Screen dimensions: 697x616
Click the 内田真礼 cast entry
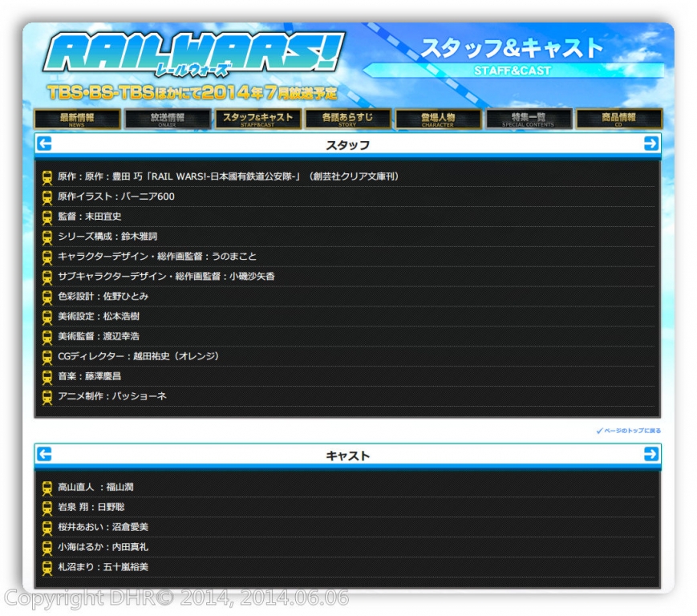pyautogui.click(x=104, y=547)
